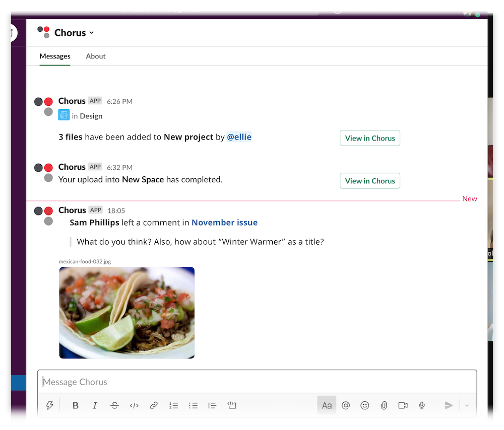This screenshot has height=430, width=504.
Task: Send the message
Action: point(449,406)
